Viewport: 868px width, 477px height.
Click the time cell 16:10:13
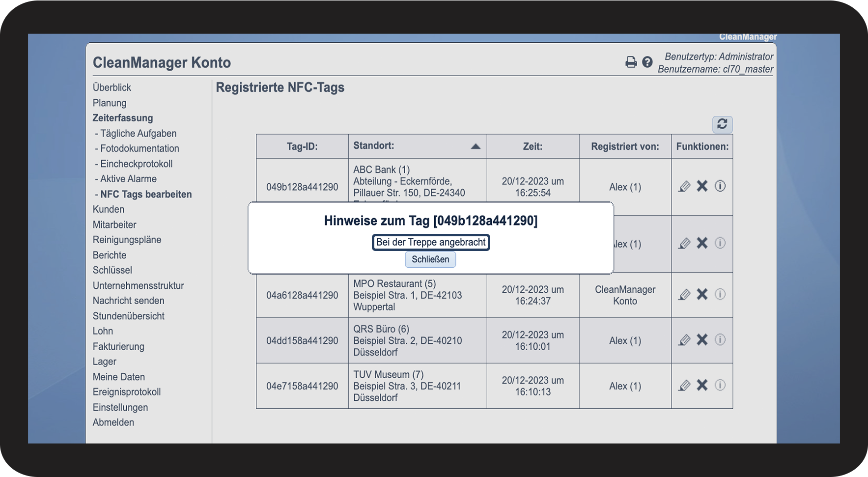tap(533, 386)
